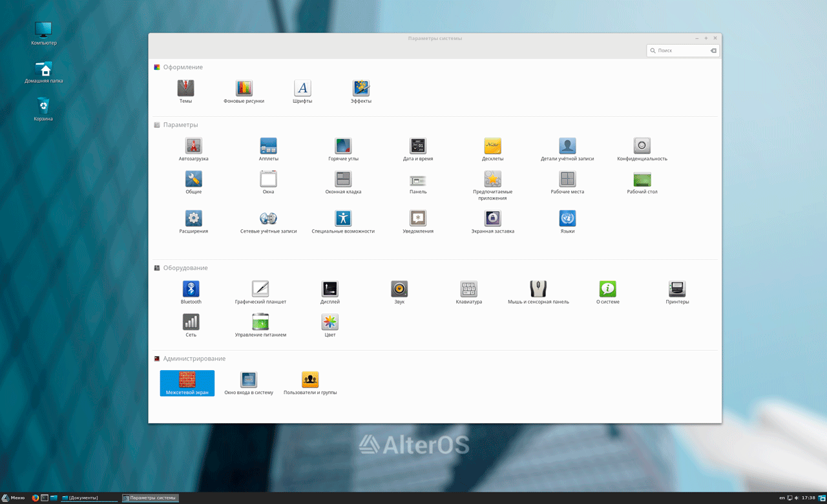Select the Компьютер desktop icon
Screen dimensions: 827x504
pyautogui.click(x=43, y=34)
